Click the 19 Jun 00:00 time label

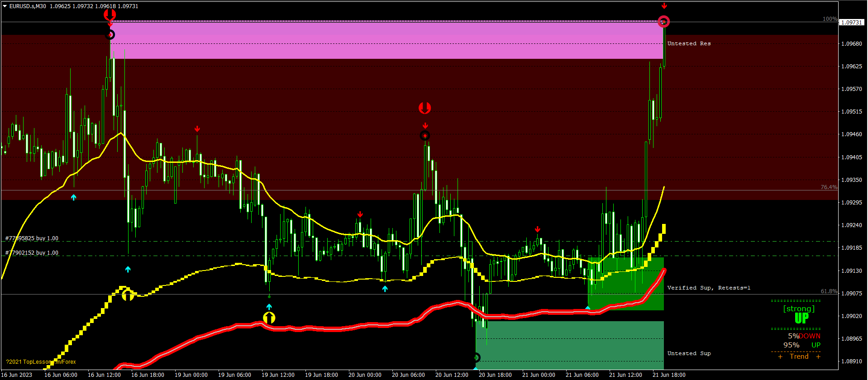[x=191, y=375]
